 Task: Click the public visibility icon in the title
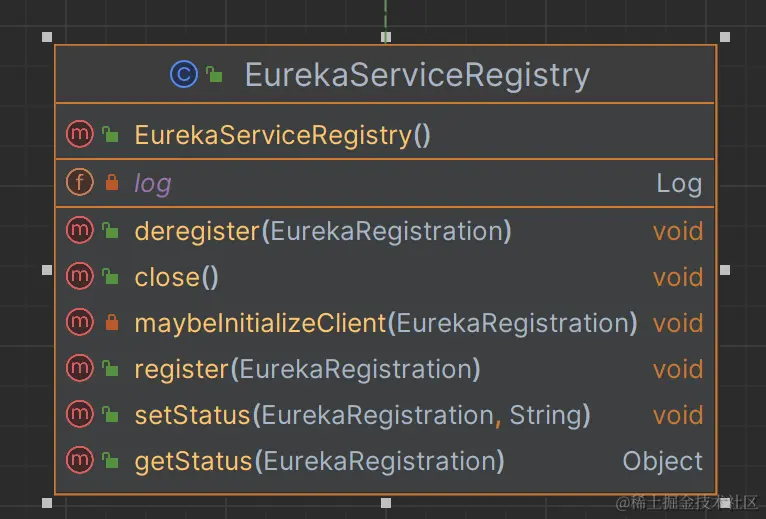tap(214, 74)
